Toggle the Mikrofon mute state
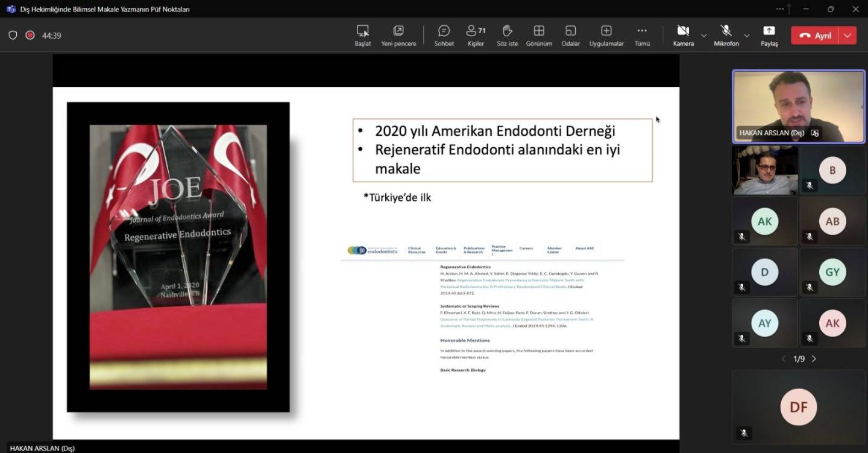The width and height of the screenshot is (868, 453). [726, 36]
